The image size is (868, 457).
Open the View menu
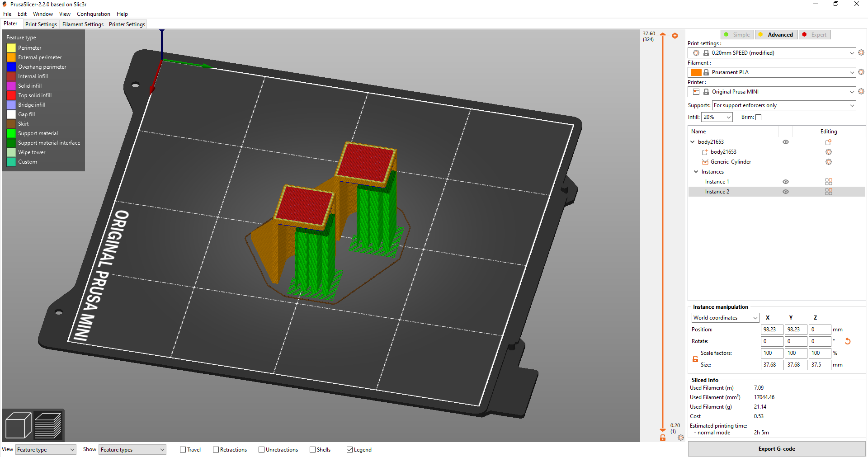pyautogui.click(x=65, y=14)
